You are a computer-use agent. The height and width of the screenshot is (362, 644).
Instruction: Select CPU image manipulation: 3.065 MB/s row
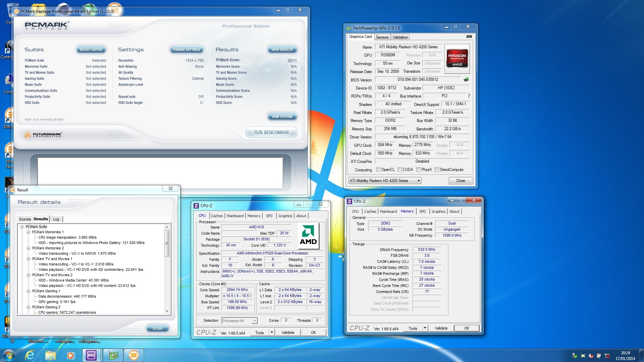coord(67,238)
